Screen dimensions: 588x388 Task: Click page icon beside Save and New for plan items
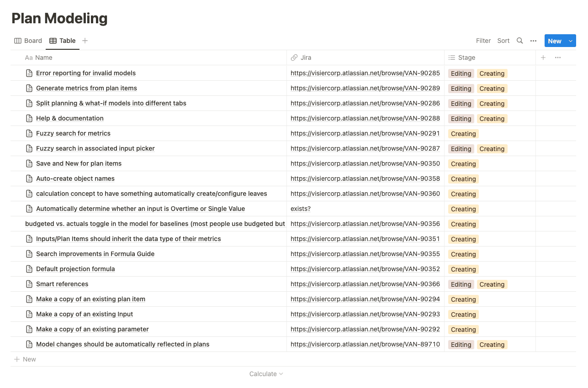pos(29,163)
